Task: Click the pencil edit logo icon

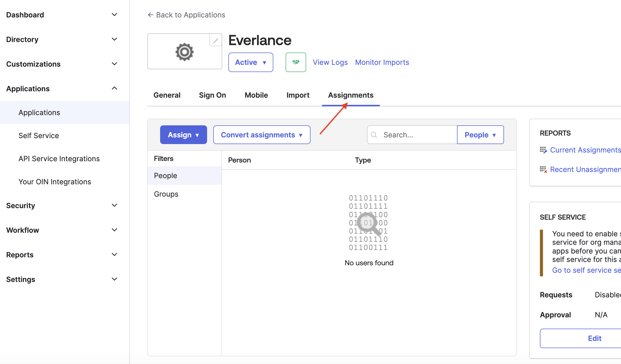Action: 215,41
